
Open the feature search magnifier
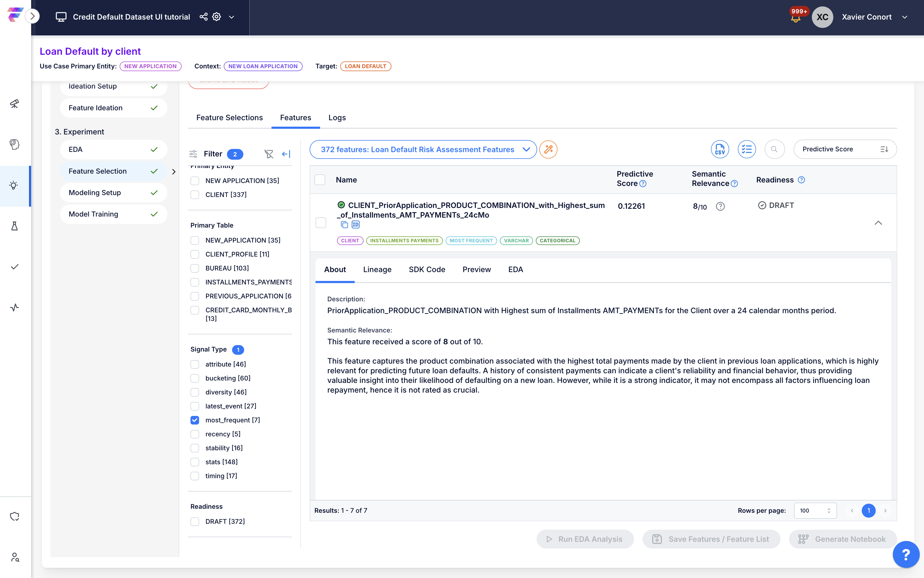774,149
